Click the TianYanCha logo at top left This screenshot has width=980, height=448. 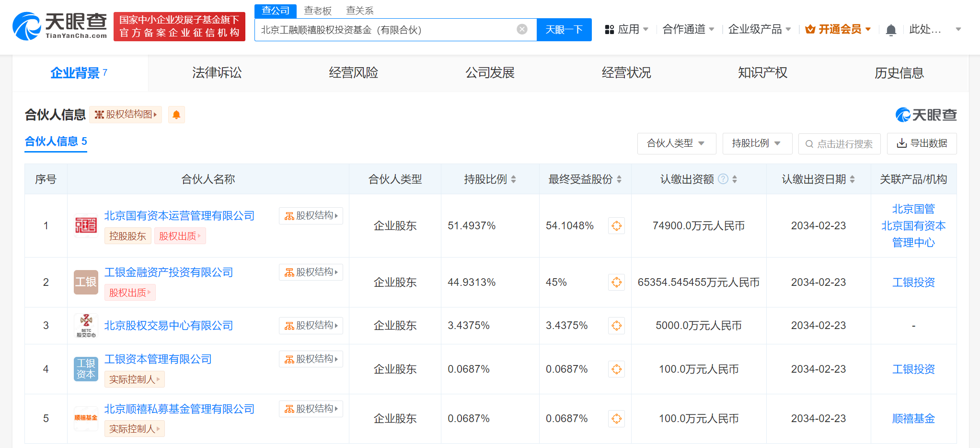[60, 26]
